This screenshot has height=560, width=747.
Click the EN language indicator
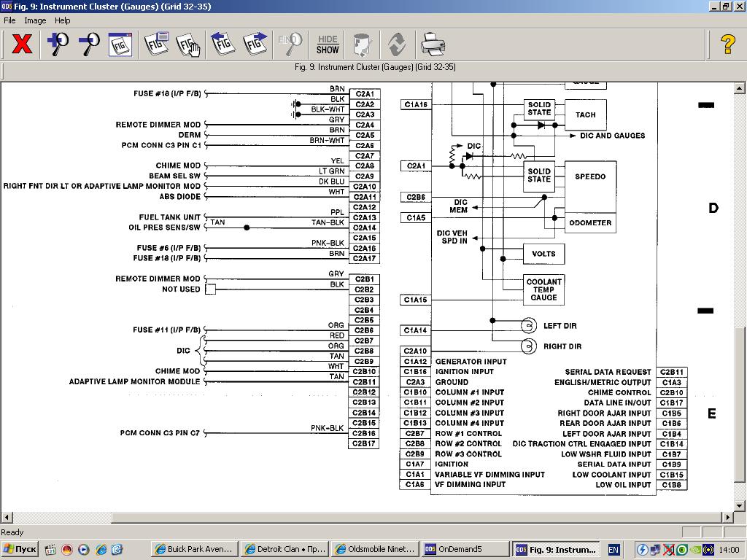[x=614, y=549]
